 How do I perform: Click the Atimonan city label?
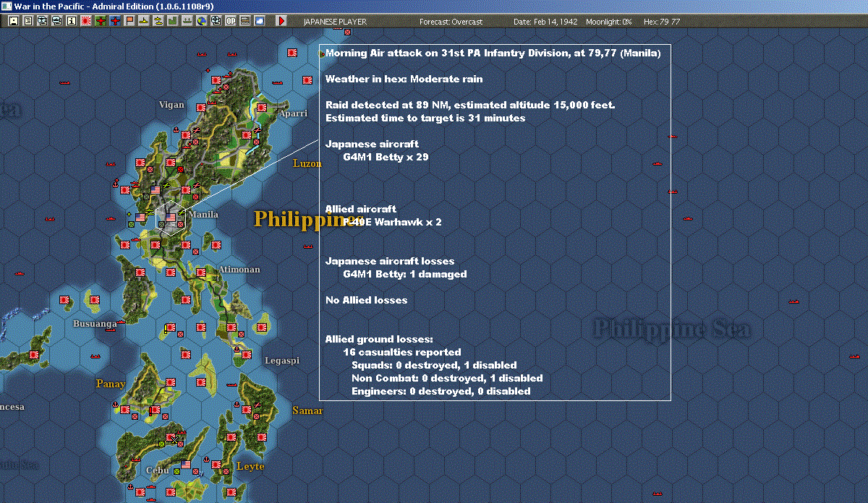(239, 269)
